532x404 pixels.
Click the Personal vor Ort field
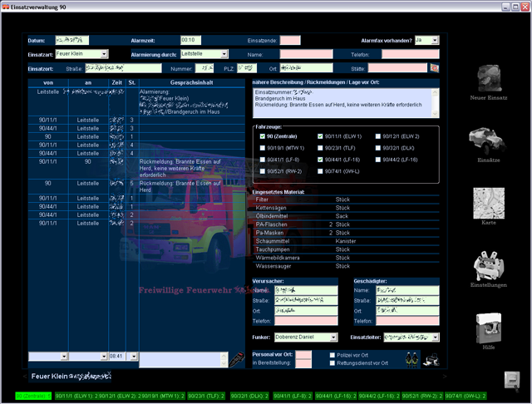pyautogui.click(x=303, y=355)
